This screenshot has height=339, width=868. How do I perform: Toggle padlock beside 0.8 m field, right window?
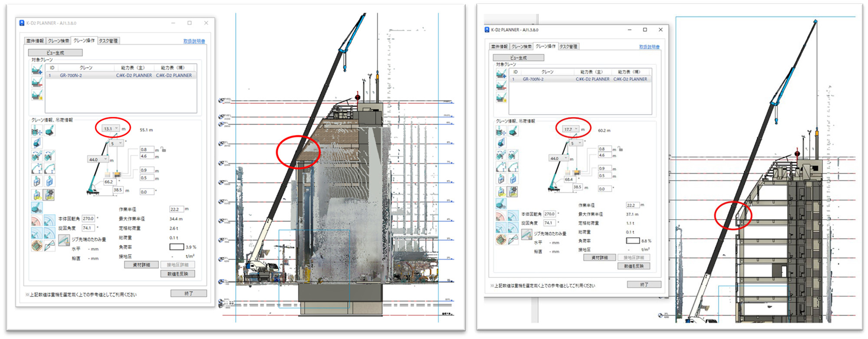click(x=620, y=149)
